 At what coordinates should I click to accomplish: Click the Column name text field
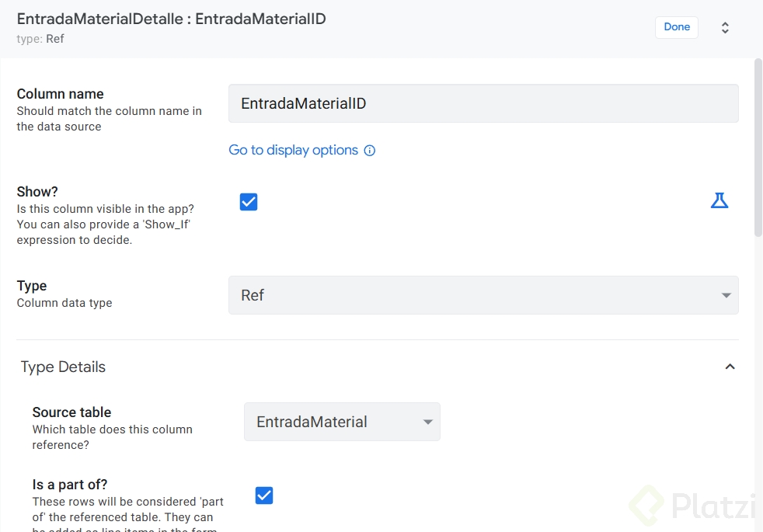(483, 103)
